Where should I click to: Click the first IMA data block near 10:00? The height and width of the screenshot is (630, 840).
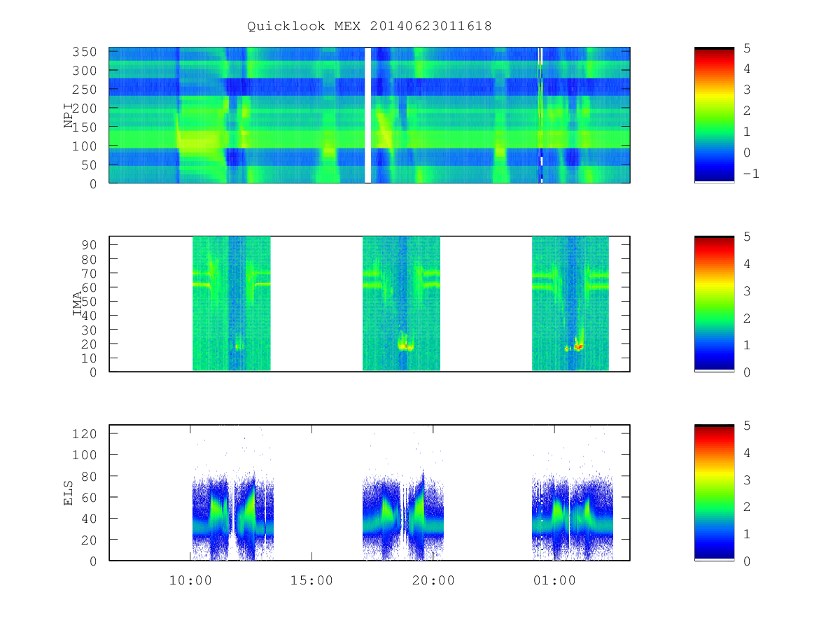point(232,304)
